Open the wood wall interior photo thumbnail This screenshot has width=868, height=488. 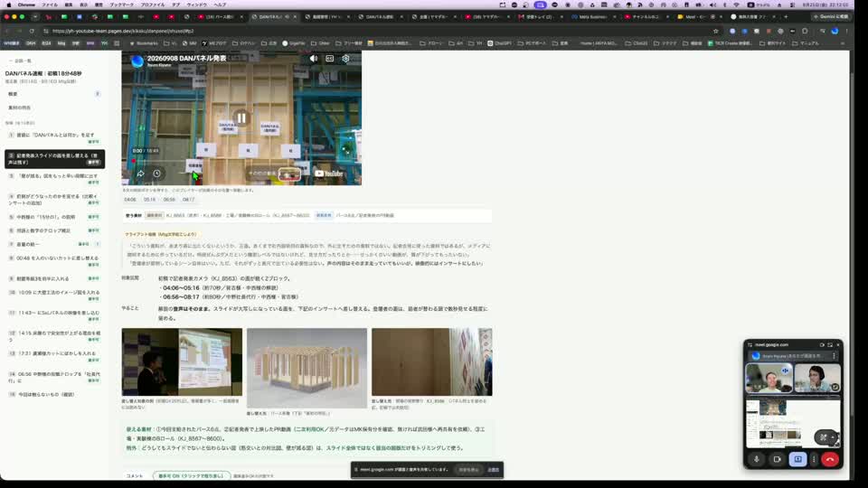(x=432, y=361)
